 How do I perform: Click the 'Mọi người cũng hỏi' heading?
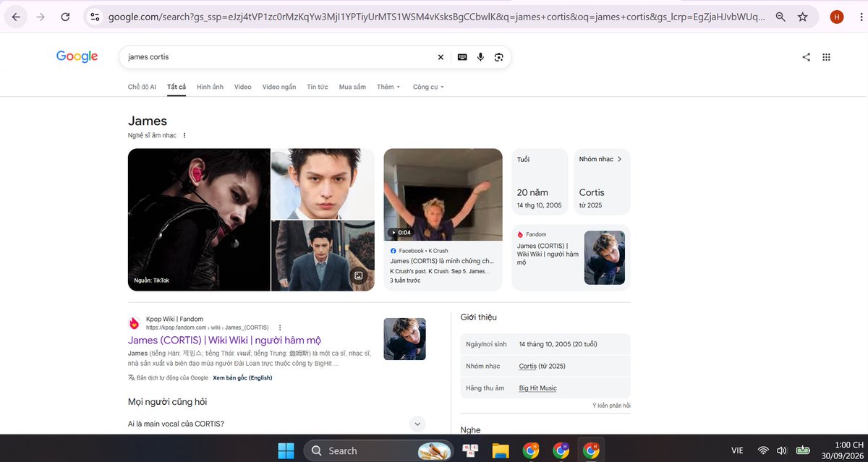click(x=168, y=401)
